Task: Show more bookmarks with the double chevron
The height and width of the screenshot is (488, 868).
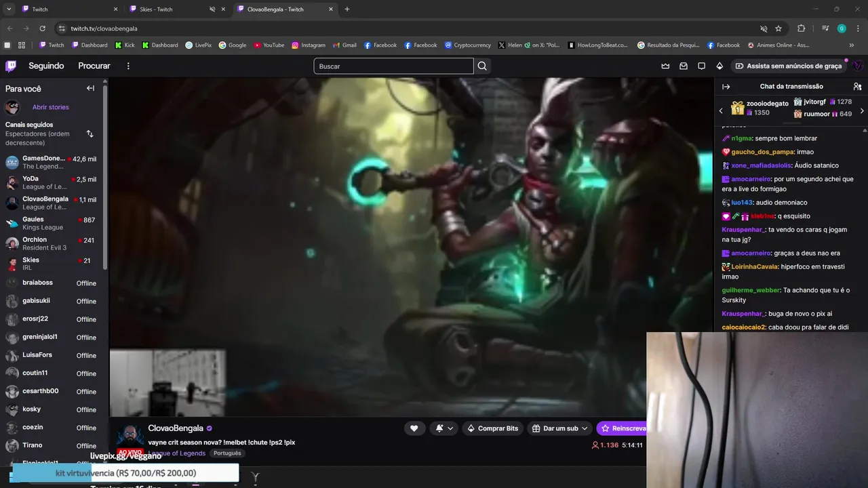Action: point(852,45)
